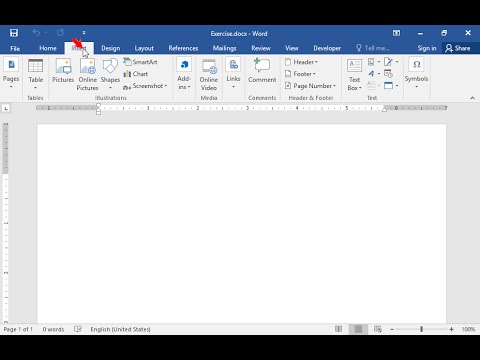The image size is (480, 360).
Task: Open Online Pictures search
Action: tap(87, 75)
